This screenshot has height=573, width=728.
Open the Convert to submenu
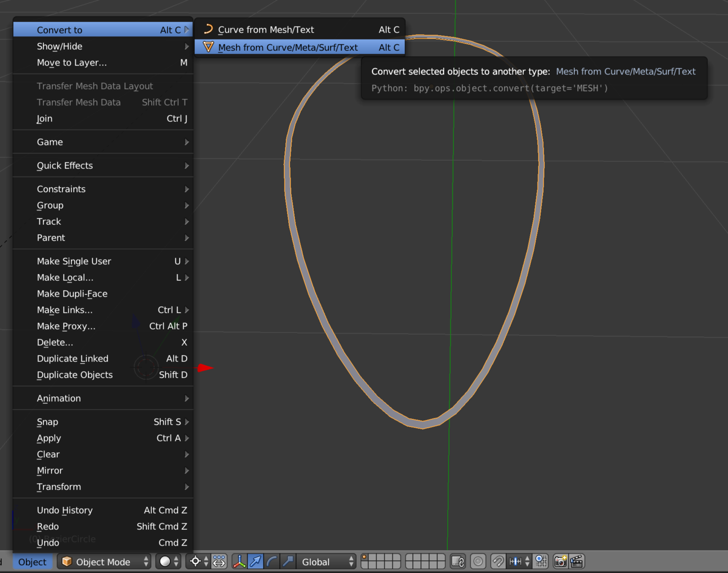[x=103, y=30]
